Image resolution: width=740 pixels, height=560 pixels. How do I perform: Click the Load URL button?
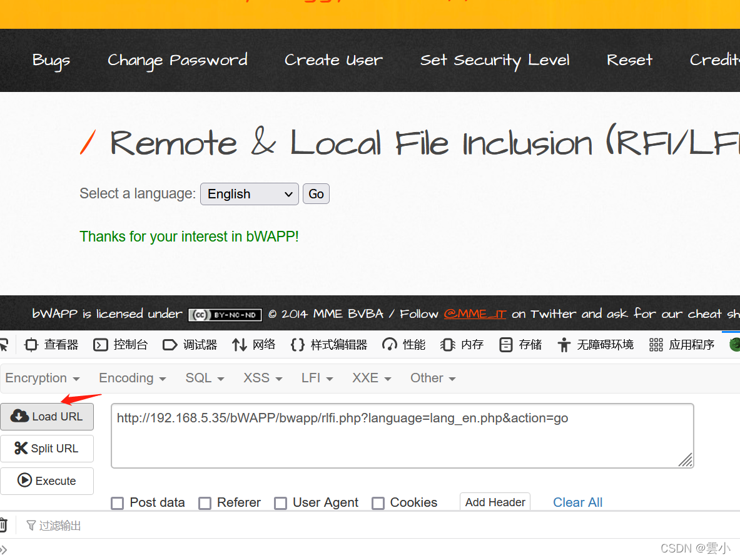[x=47, y=417]
